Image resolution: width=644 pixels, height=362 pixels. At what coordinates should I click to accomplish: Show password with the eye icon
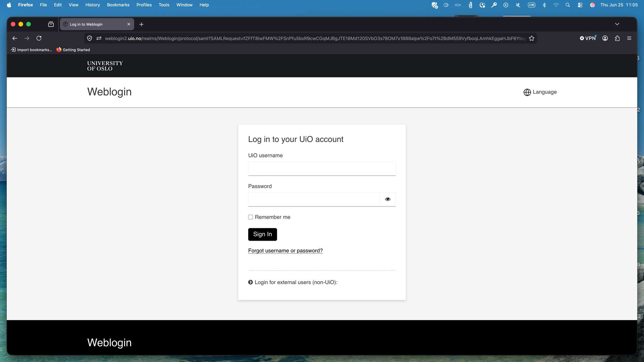[388, 199]
